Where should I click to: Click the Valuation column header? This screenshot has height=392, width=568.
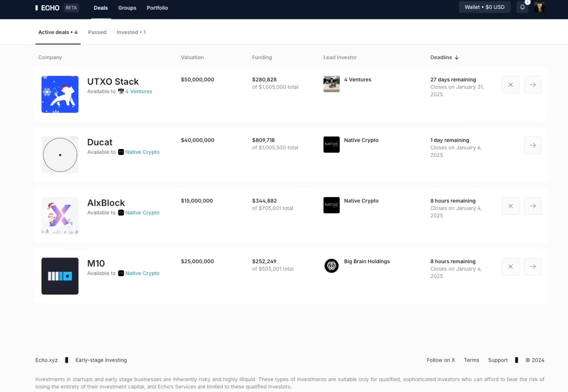pos(192,57)
